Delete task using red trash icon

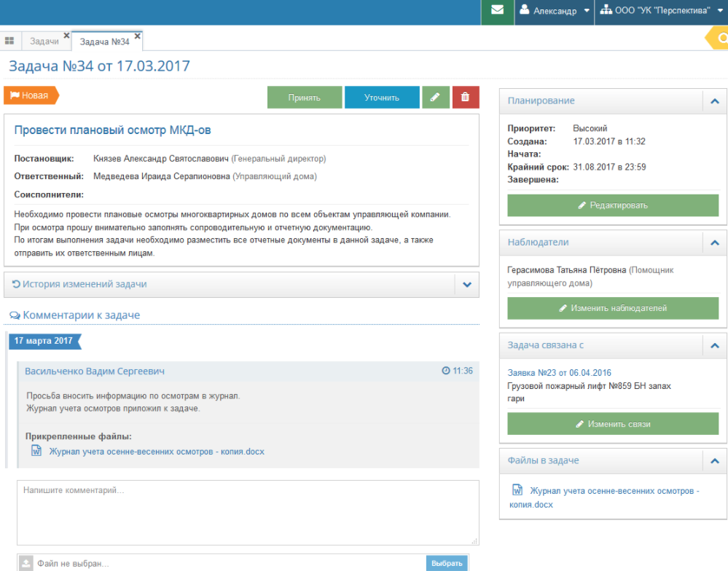pos(466,98)
